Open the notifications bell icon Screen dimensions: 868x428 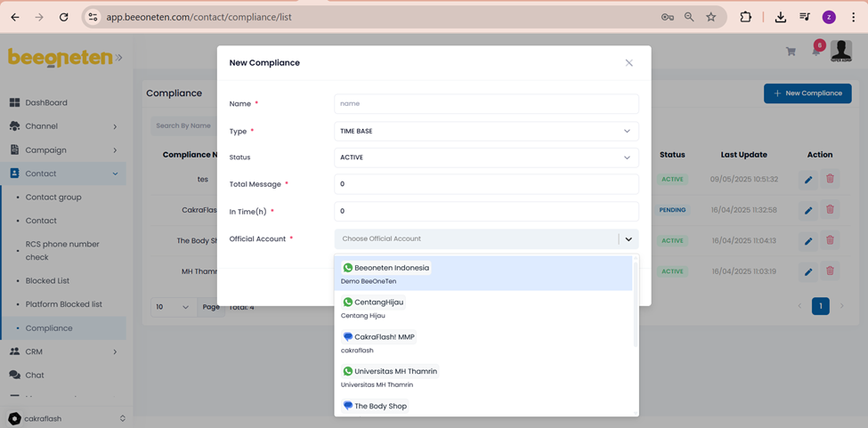(x=815, y=52)
